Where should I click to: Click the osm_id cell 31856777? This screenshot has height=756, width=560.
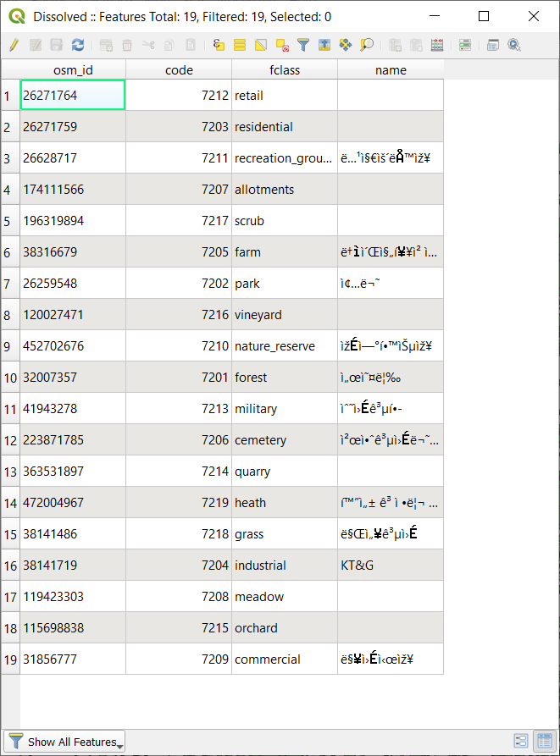tap(73, 659)
